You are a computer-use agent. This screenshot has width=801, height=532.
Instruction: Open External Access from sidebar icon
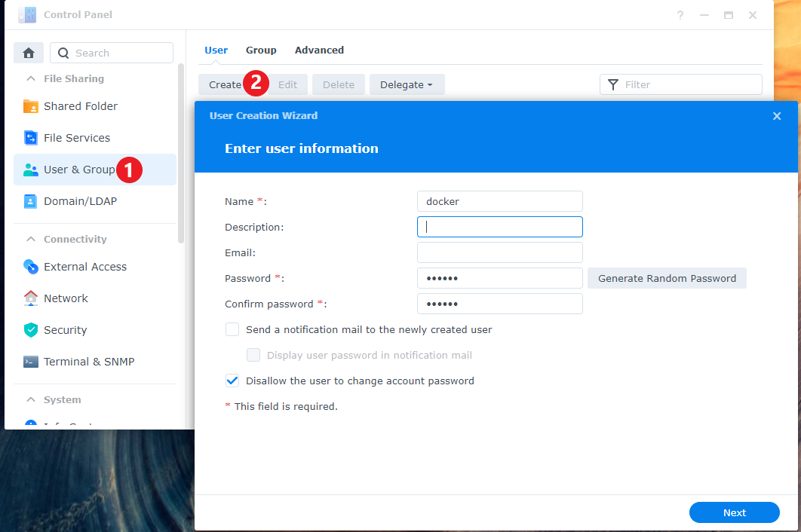(x=31, y=267)
